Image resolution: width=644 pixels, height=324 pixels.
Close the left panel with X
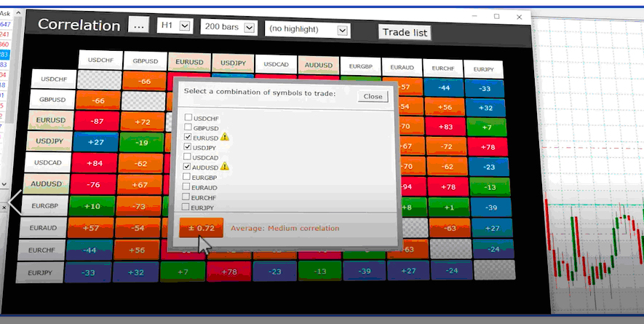4,208
